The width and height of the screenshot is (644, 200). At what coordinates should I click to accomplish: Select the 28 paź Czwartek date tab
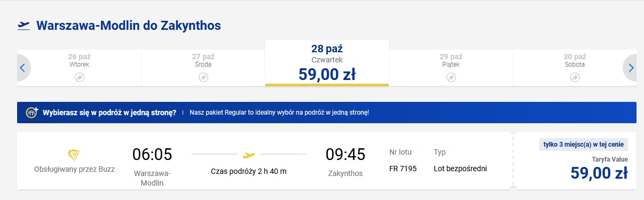(x=327, y=62)
